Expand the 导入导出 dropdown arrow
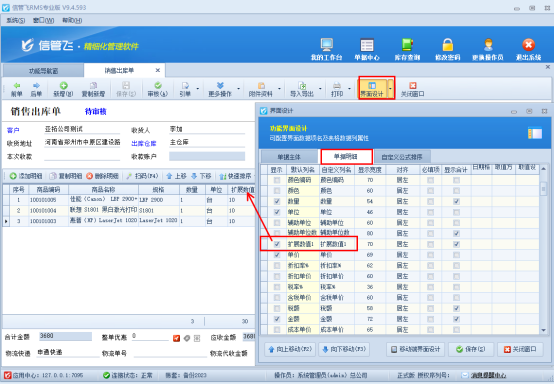Screen dimensions: 554x384 tap(320, 88)
